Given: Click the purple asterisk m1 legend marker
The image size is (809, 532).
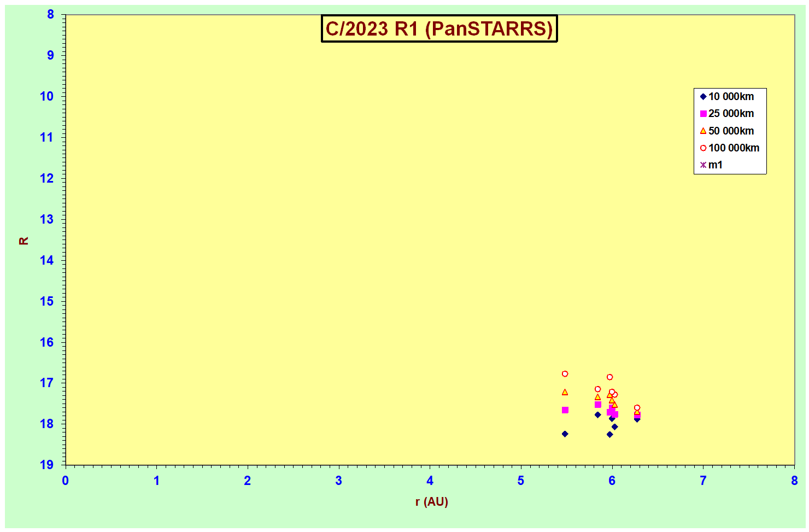Looking at the screenshot, I should (704, 165).
